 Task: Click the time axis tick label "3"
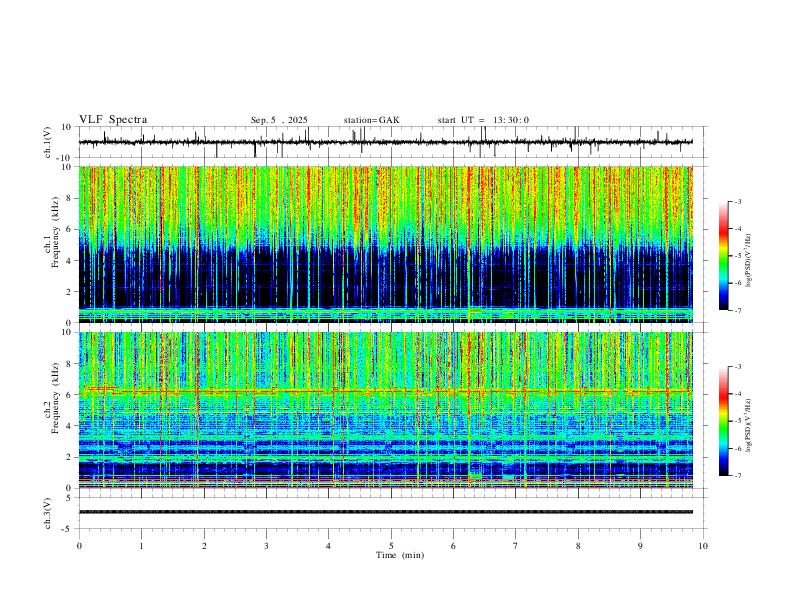(266, 546)
